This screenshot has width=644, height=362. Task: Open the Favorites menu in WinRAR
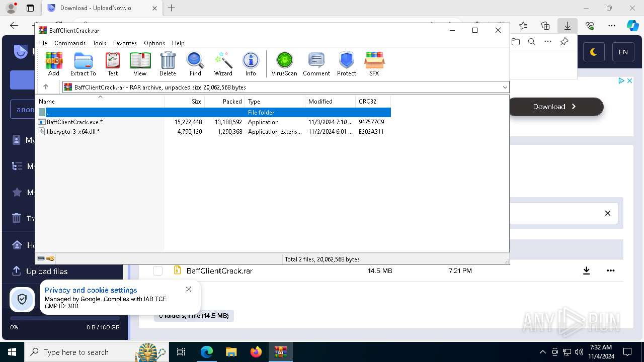125,43
